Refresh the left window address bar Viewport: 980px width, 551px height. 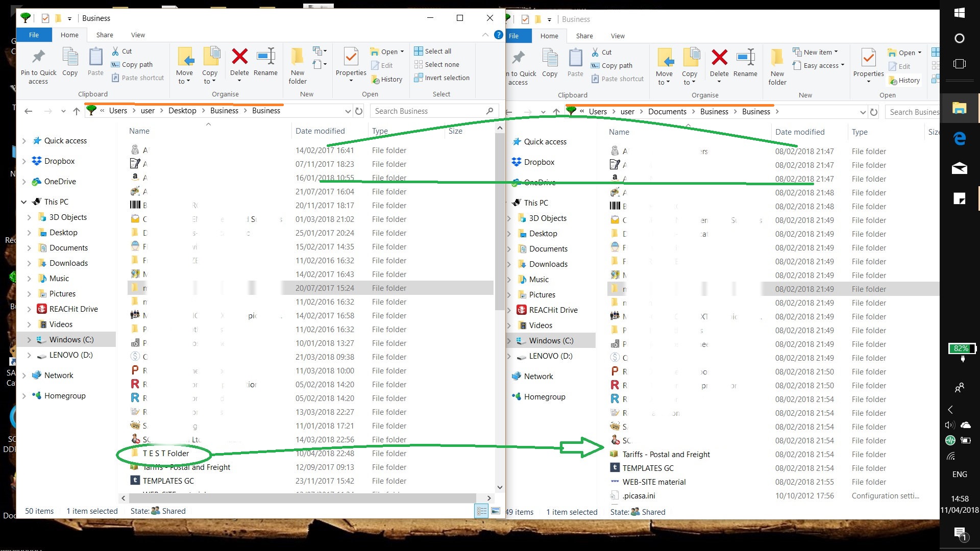[x=359, y=111]
